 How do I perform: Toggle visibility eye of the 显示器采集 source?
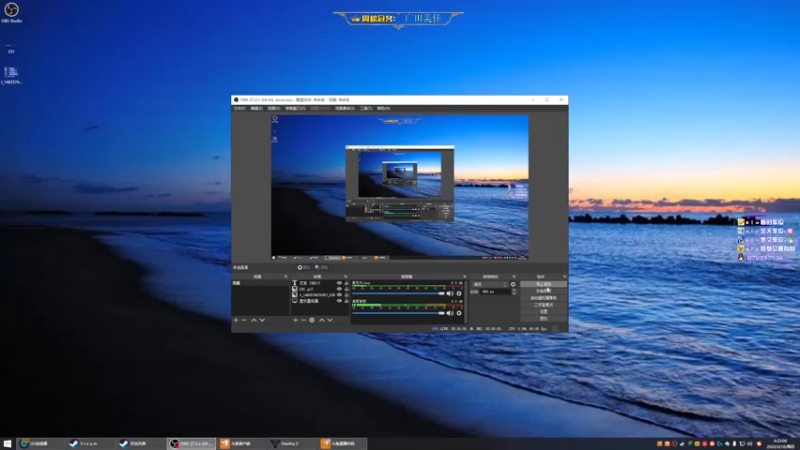(x=339, y=301)
